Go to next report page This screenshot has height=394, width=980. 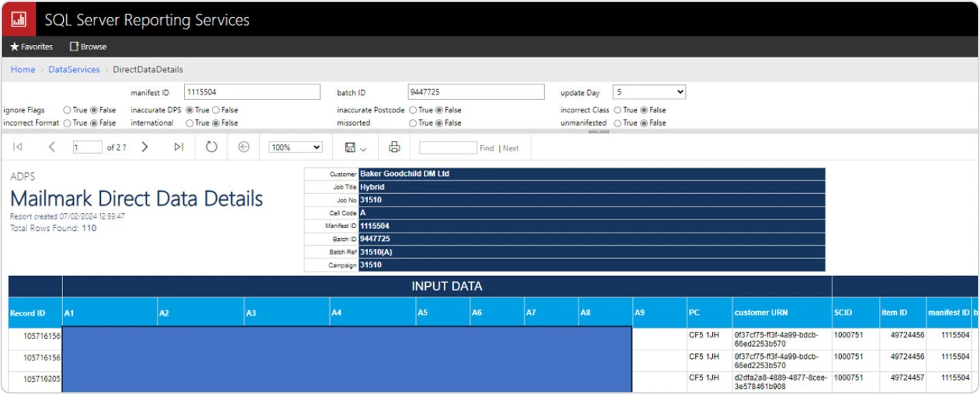click(x=145, y=147)
